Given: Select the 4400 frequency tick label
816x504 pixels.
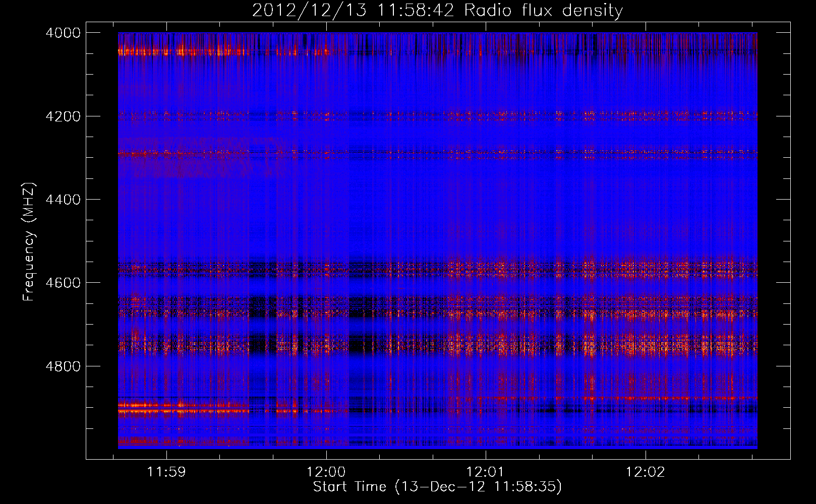Looking at the screenshot, I should click(63, 200).
